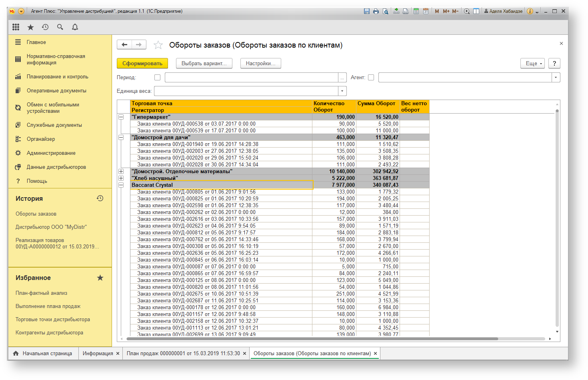The width and height of the screenshot is (588, 380).
Task: Open the calculator icon
Action: (x=416, y=11)
